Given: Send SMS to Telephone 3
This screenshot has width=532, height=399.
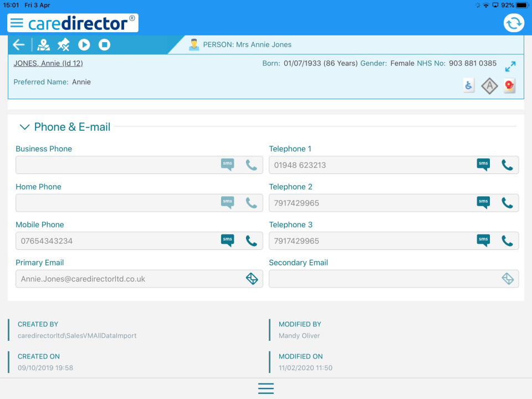Looking at the screenshot, I should point(483,241).
